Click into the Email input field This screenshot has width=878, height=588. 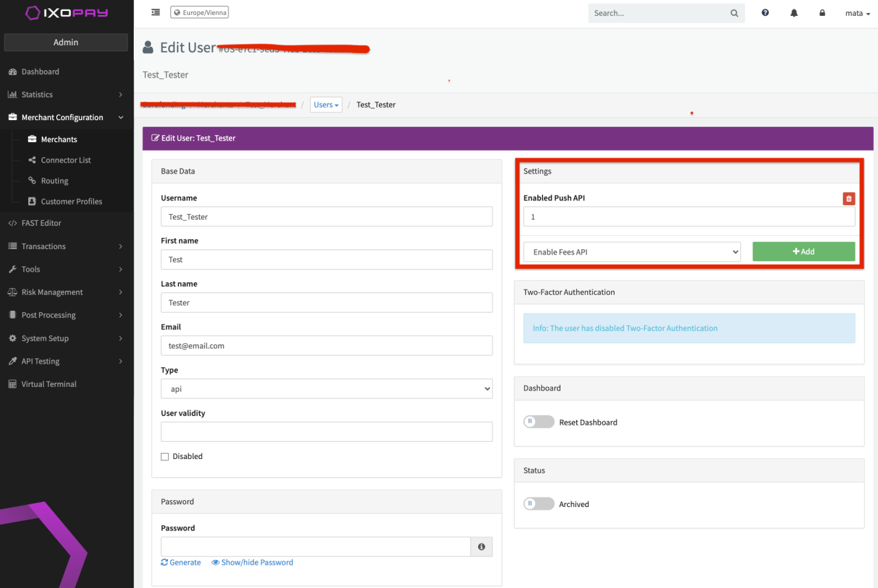pos(327,346)
